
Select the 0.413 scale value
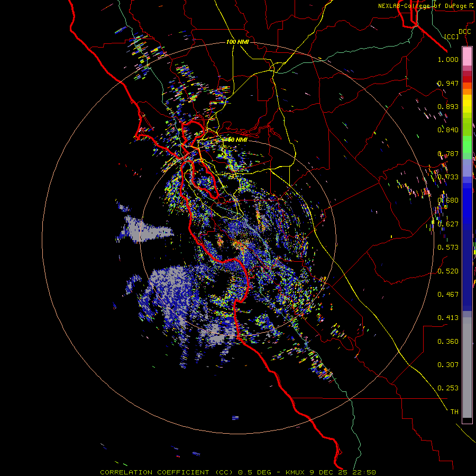(x=448, y=318)
